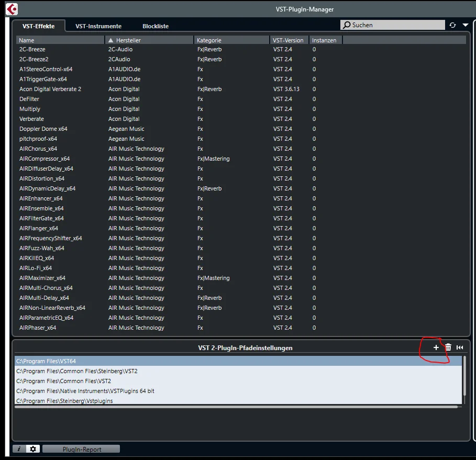Click VST 3.6.13 version cell
The image size is (476, 460).
click(286, 89)
